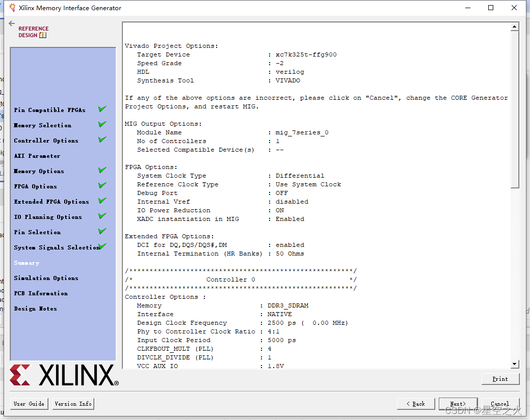Image resolution: width=530 pixels, height=420 pixels.
Task: Click Speed Grade value -2
Action: 280,64
